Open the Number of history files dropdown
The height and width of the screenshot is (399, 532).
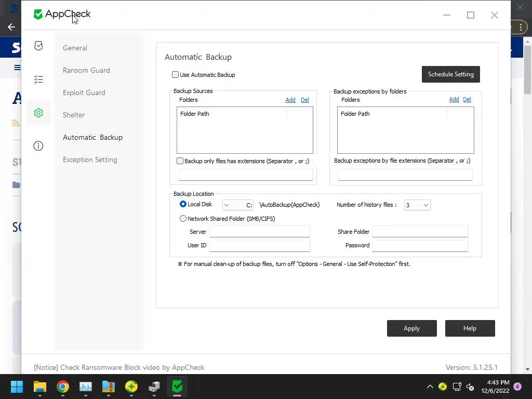(x=417, y=205)
